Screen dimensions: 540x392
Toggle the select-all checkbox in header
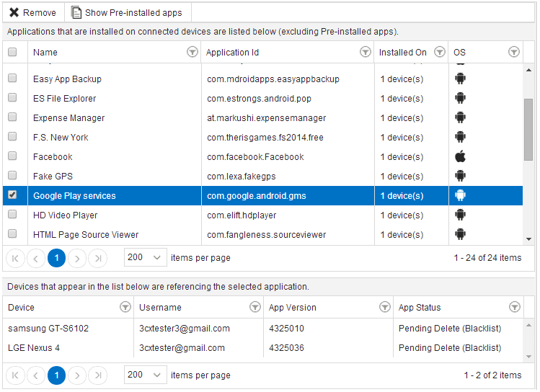pos(12,52)
